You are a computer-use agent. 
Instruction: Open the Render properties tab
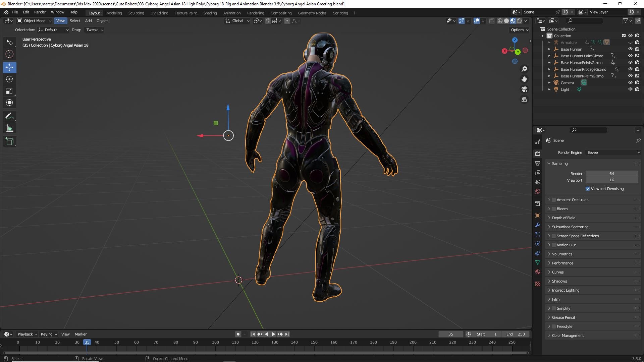[x=538, y=154]
